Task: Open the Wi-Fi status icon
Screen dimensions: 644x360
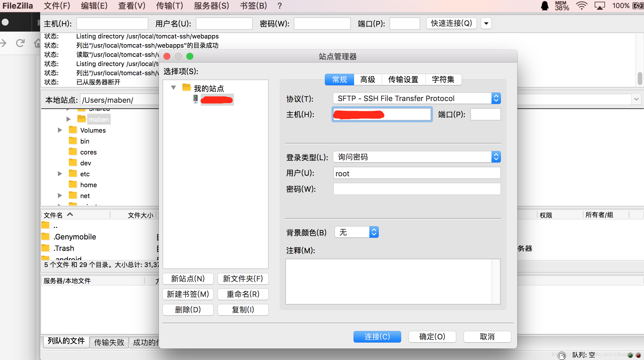Action: (581, 6)
